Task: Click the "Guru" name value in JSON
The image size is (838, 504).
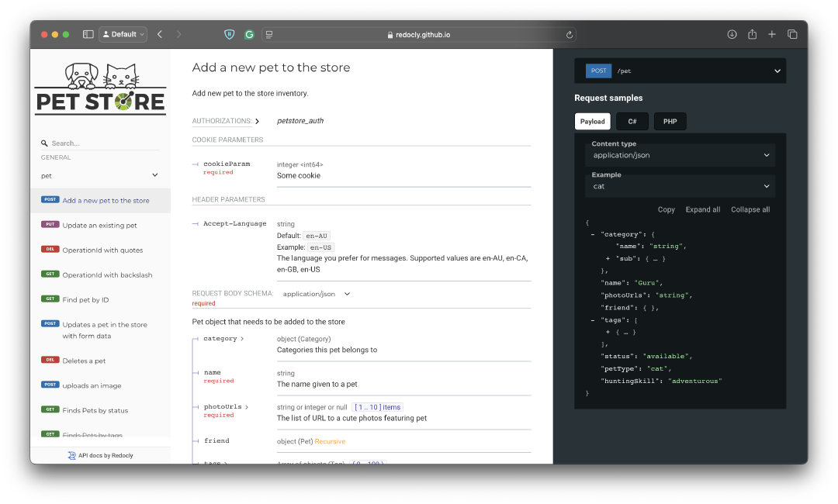Action: point(646,283)
